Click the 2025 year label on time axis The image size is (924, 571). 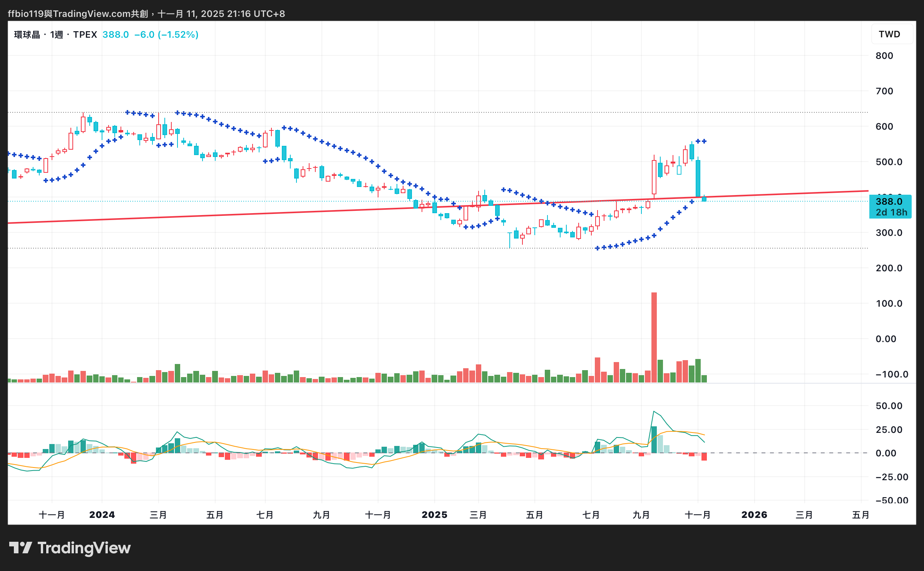click(x=434, y=515)
